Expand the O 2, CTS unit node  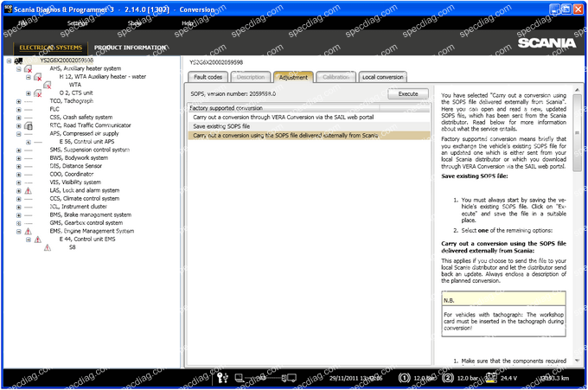click(x=29, y=93)
